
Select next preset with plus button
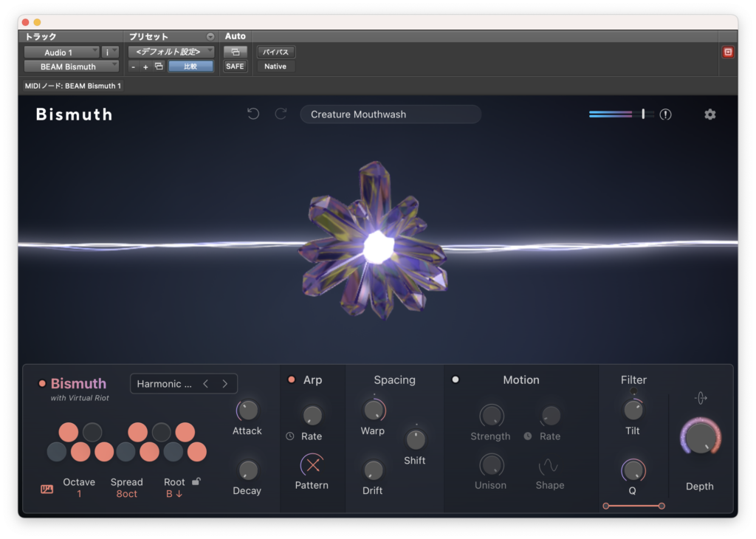point(145,66)
